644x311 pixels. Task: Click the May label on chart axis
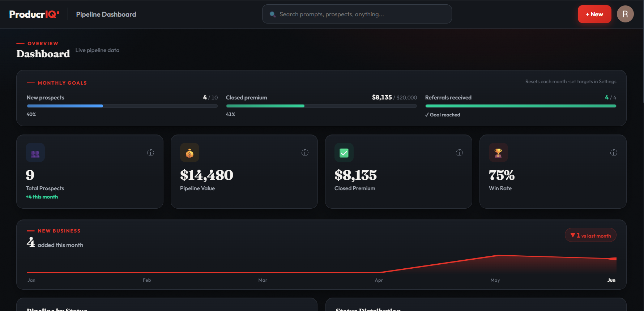[495, 280]
